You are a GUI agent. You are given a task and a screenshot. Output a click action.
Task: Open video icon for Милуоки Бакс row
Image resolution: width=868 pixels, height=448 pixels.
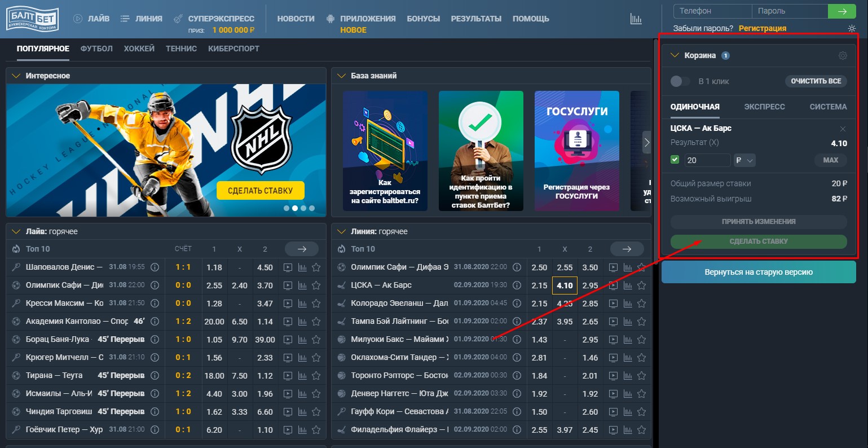(x=613, y=340)
